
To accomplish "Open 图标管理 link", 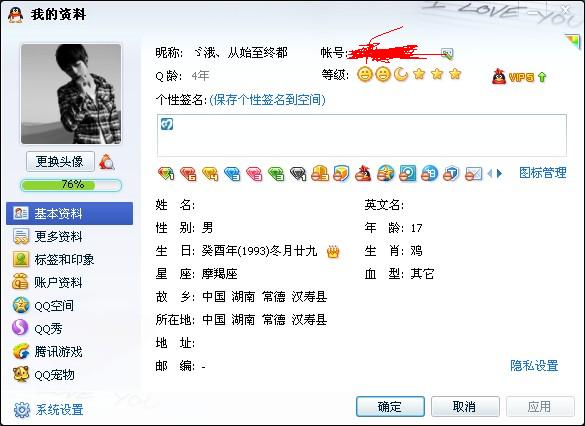I will pos(543,173).
